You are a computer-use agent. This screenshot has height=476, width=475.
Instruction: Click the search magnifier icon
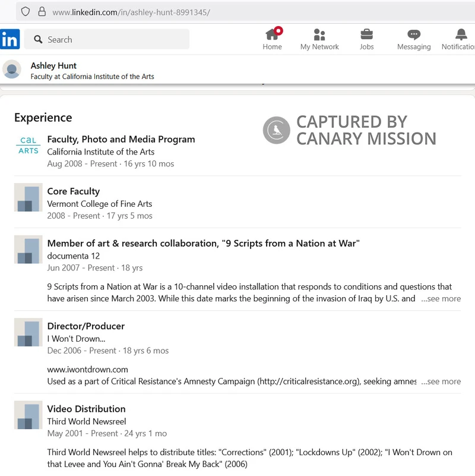point(38,39)
